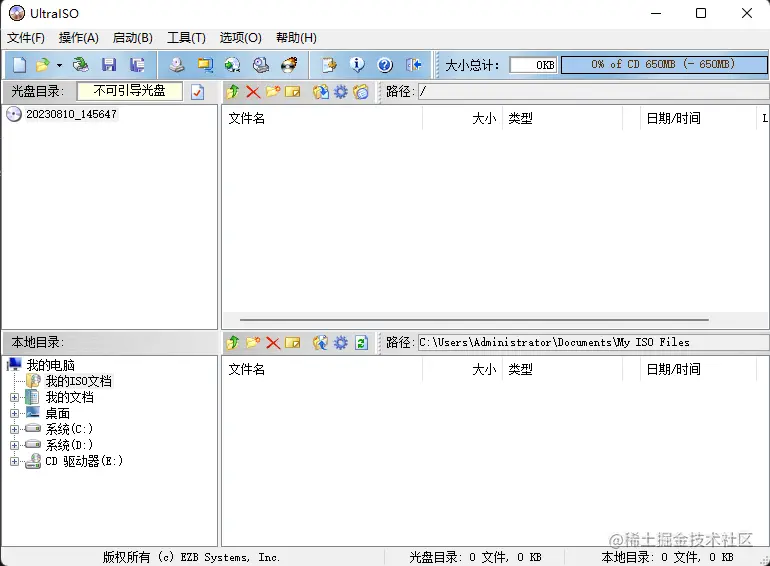This screenshot has height=566, width=770.
Task: Sort disc pane by 类型 column header
Action: [562, 118]
